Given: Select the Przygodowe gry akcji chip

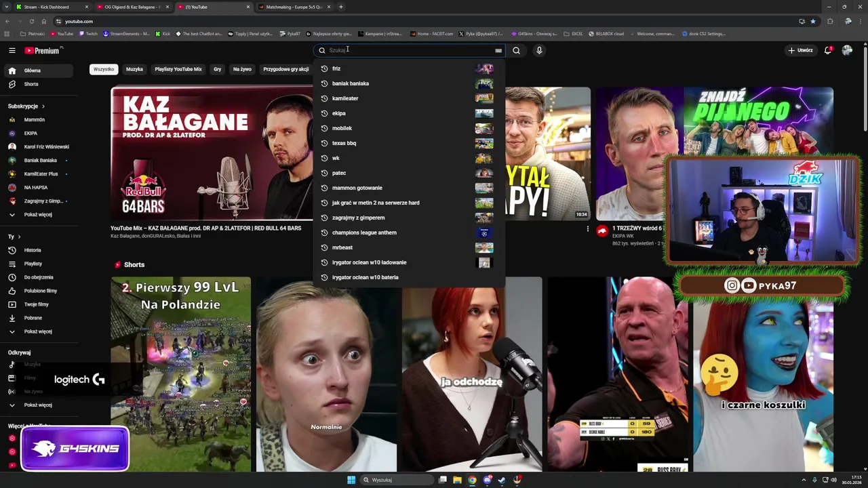Looking at the screenshot, I should coord(285,69).
